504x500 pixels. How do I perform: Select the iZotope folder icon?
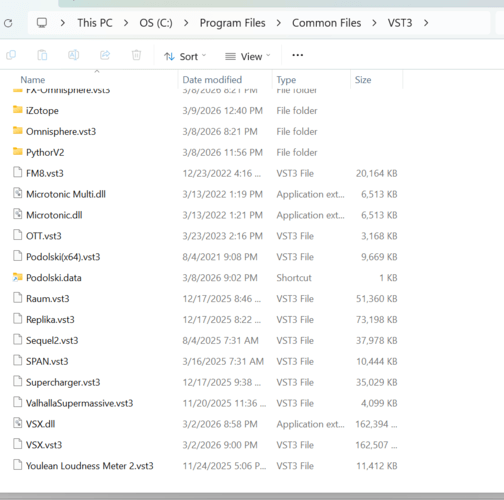18,110
